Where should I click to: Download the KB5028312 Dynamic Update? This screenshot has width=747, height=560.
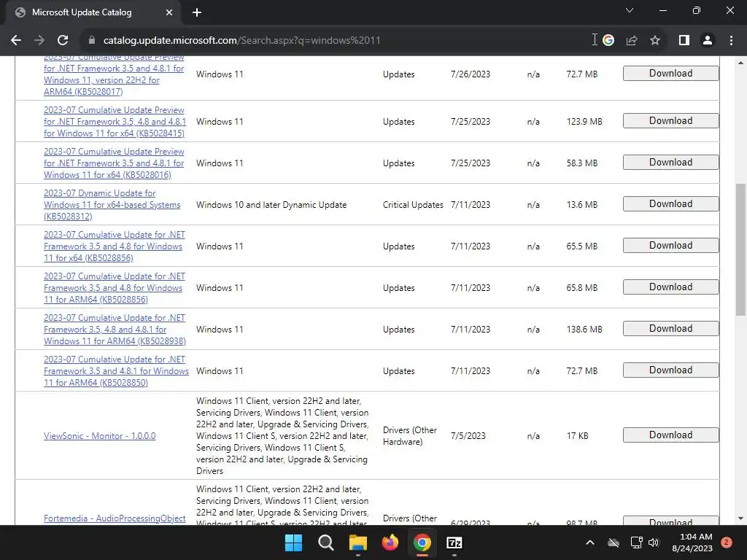[671, 204]
